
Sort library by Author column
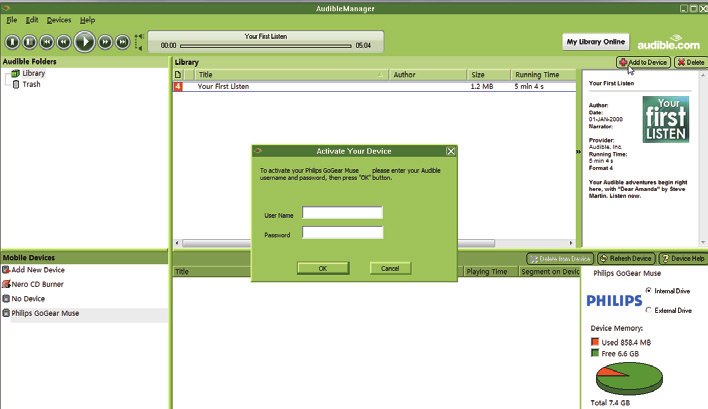[x=428, y=75]
